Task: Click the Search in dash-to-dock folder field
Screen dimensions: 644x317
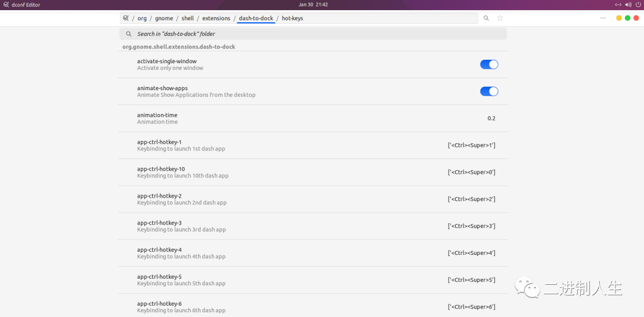Action: point(313,34)
